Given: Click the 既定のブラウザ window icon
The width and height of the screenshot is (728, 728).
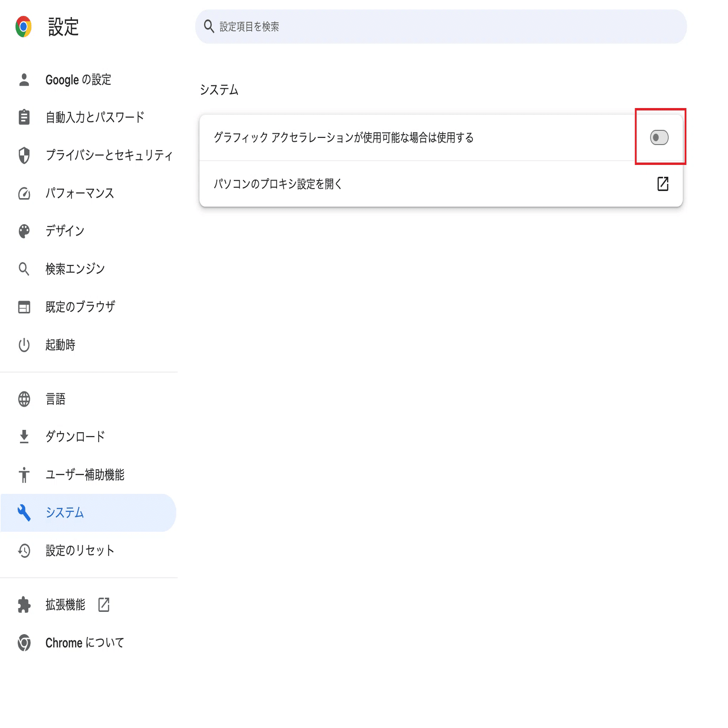Looking at the screenshot, I should [x=24, y=307].
